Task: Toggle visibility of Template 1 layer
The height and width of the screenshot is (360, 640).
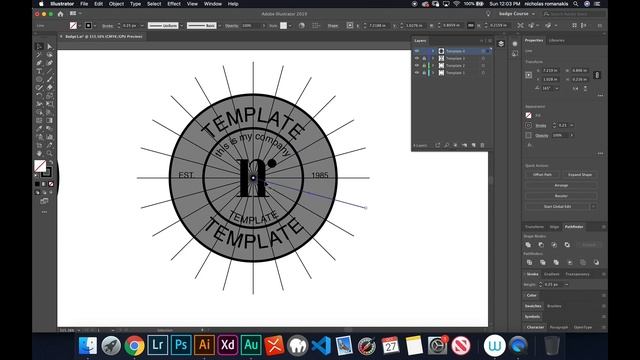Action: [x=417, y=73]
